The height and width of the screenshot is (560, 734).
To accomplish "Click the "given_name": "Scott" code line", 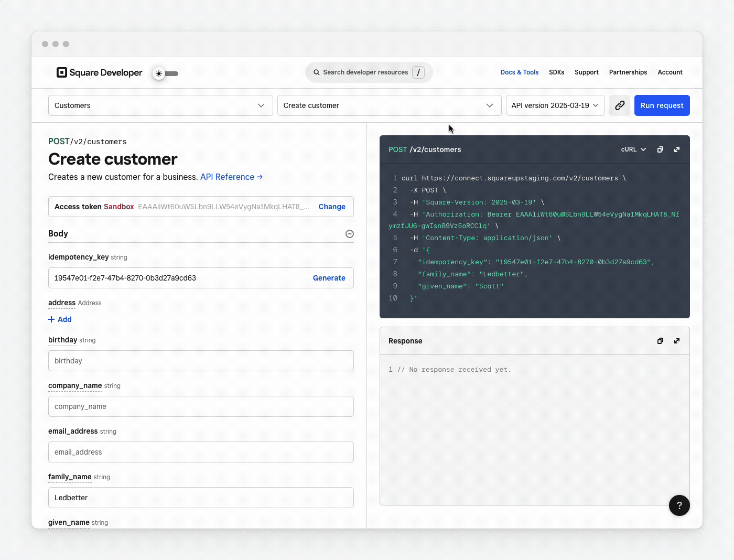I will tap(460, 286).
